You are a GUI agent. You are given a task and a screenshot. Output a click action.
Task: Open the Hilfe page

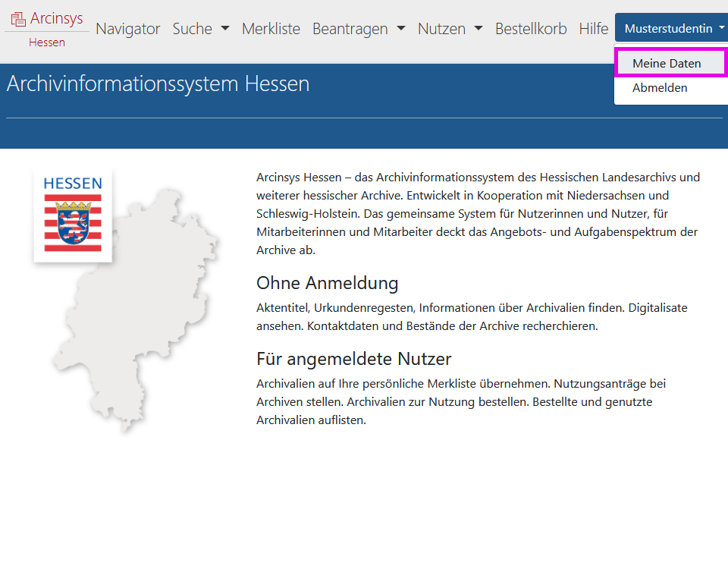point(593,29)
